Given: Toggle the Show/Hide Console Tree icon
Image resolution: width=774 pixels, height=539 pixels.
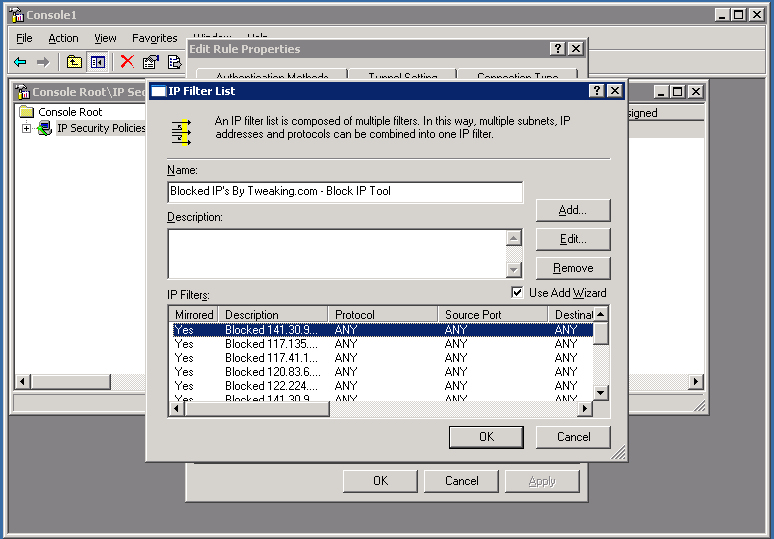Looking at the screenshot, I should (98, 62).
